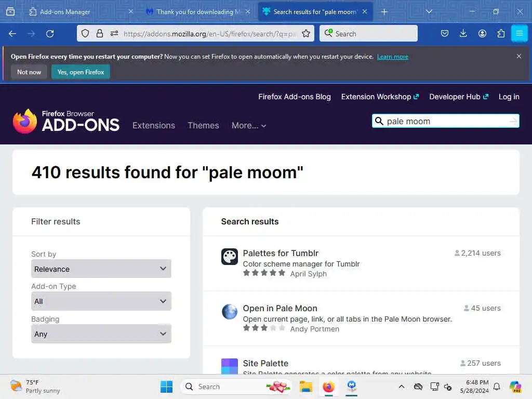Open Add-on Type All dropdown

click(x=101, y=301)
